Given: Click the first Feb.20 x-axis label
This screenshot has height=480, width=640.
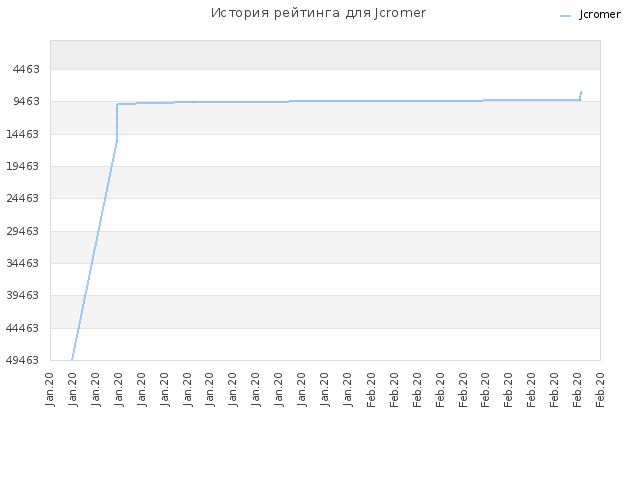Looking at the screenshot, I should tap(371, 390).
